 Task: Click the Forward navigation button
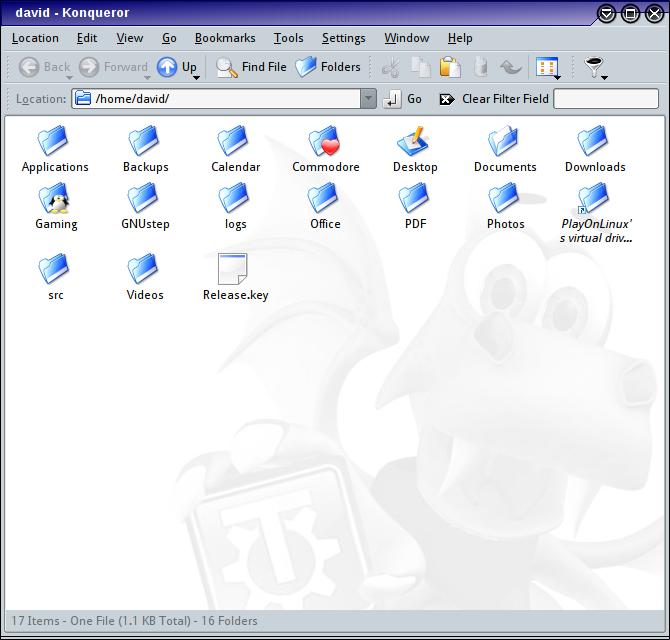point(113,67)
